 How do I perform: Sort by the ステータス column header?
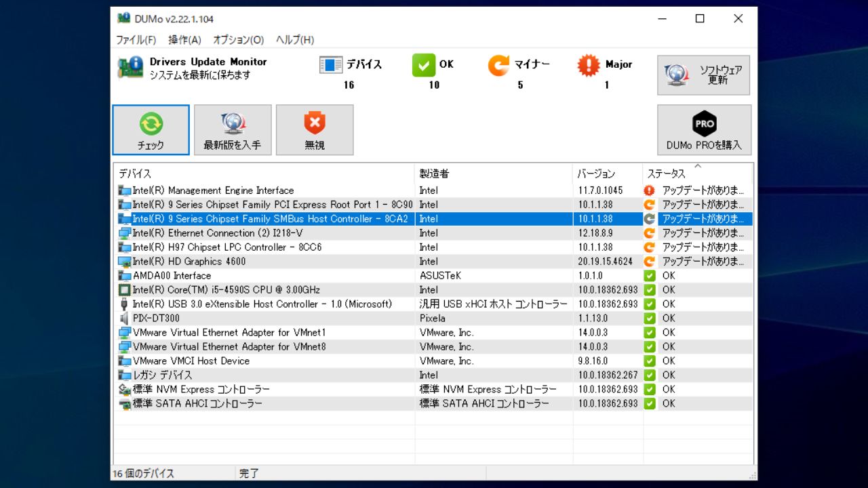pyautogui.click(x=698, y=174)
